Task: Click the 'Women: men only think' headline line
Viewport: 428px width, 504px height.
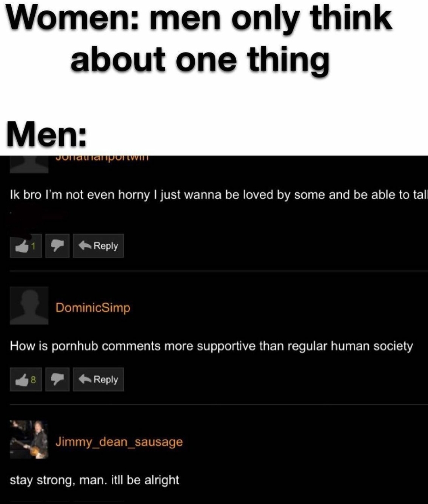Action: point(200,18)
